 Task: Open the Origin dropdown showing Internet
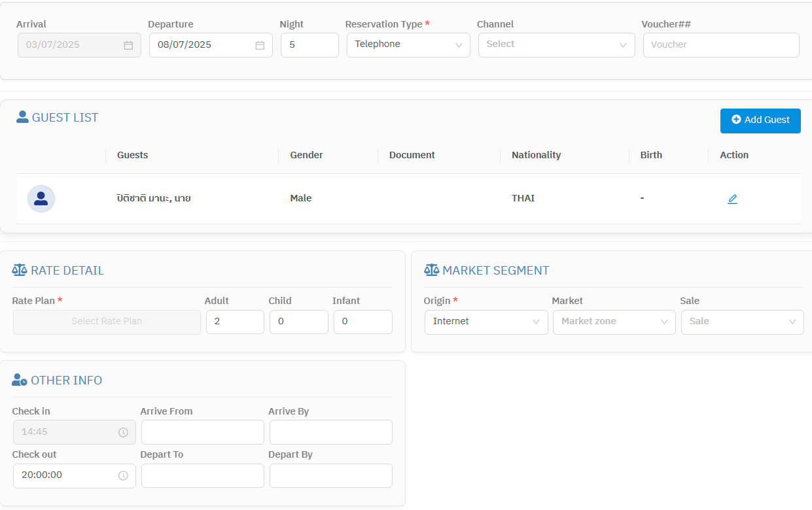pos(485,322)
